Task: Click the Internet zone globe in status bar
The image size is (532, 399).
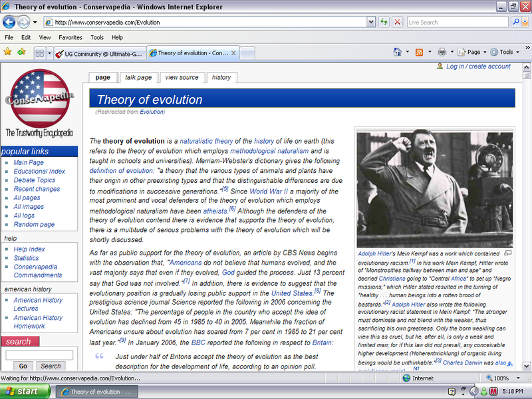Action: [x=406, y=378]
